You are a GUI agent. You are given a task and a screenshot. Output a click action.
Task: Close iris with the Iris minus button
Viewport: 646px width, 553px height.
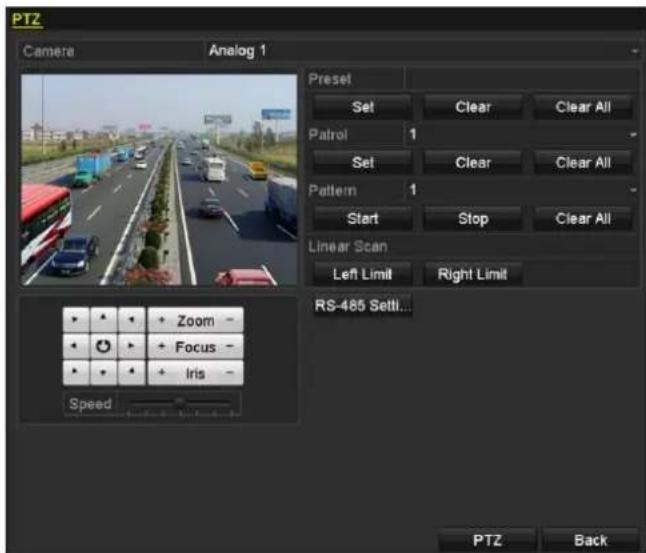pos(230,373)
